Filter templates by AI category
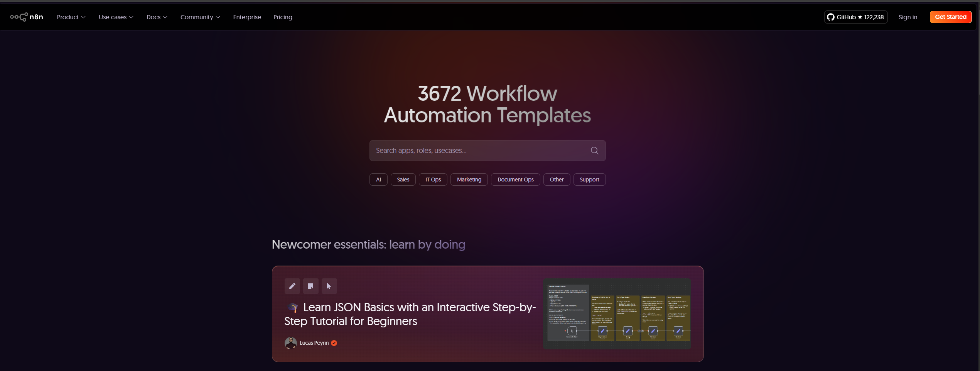This screenshot has width=980, height=371. point(378,180)
